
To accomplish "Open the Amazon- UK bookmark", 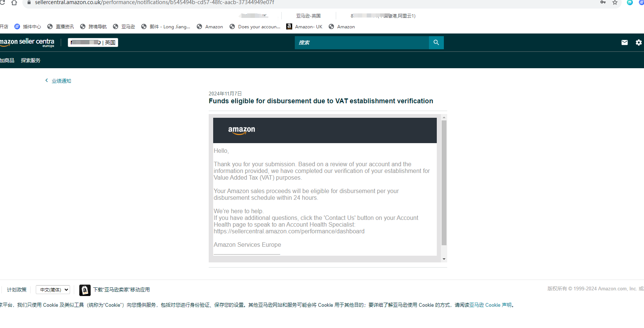I will [x=304, y=27].
